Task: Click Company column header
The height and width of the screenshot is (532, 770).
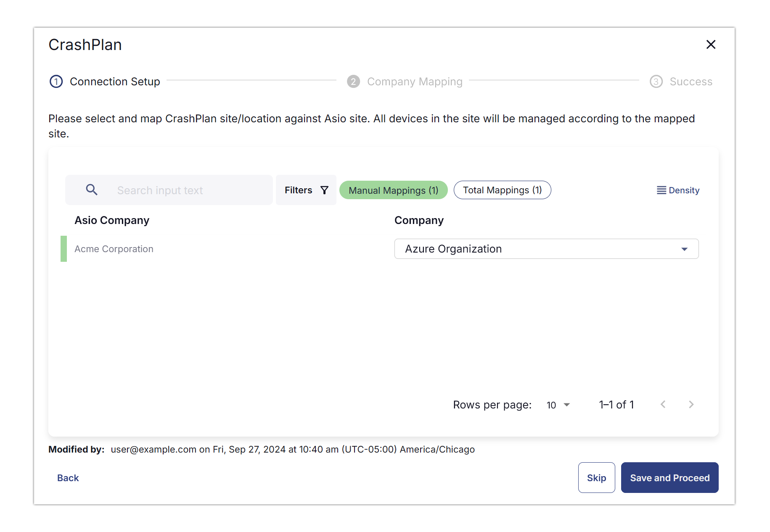Action: [x=419, y=220]
